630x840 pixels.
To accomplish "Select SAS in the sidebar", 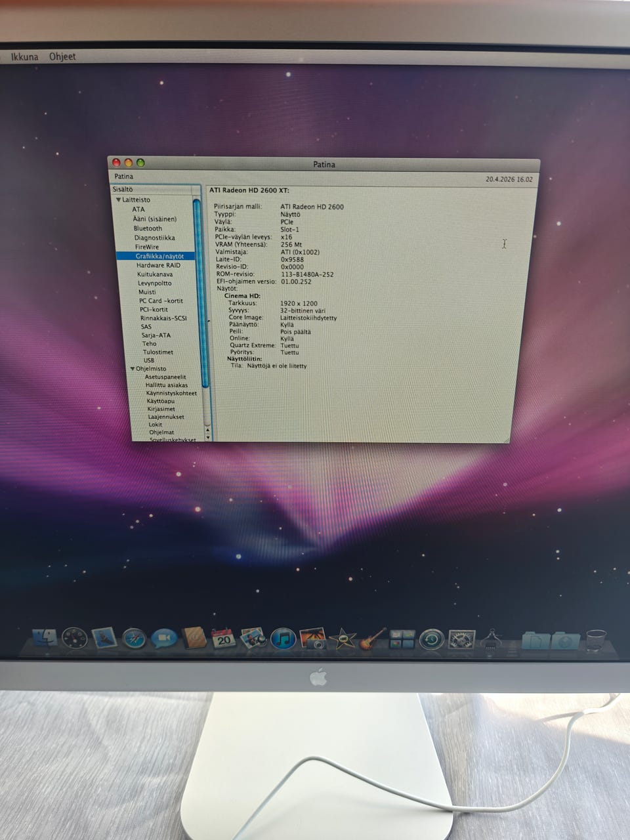I will [x=146, y=326].
